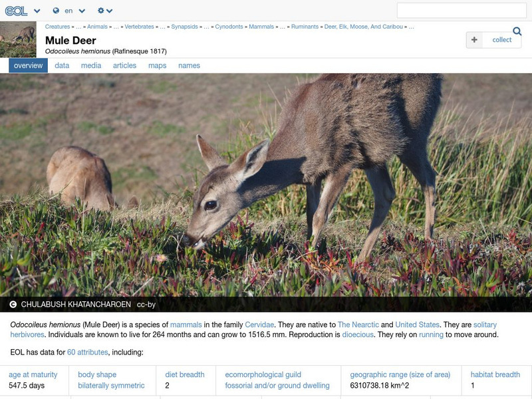Switch to the data tab
Image resolution: width=532 pixels, height=399 pixels.
click(62, 66)
